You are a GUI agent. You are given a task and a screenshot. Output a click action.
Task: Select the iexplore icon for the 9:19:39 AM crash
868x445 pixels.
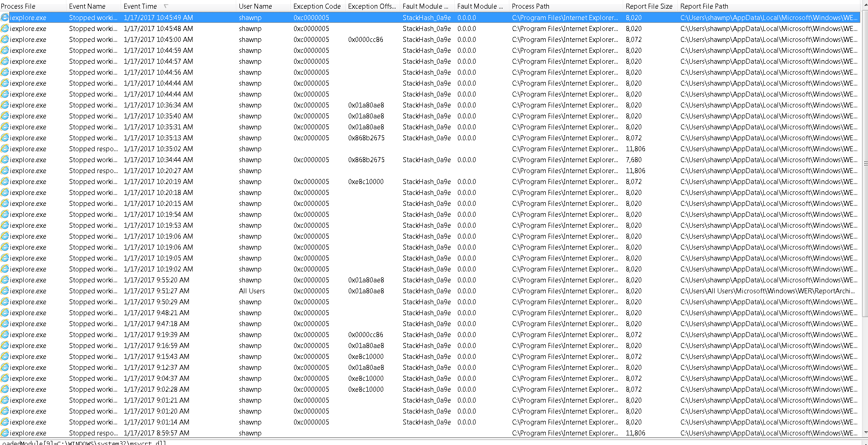point(5,335)
